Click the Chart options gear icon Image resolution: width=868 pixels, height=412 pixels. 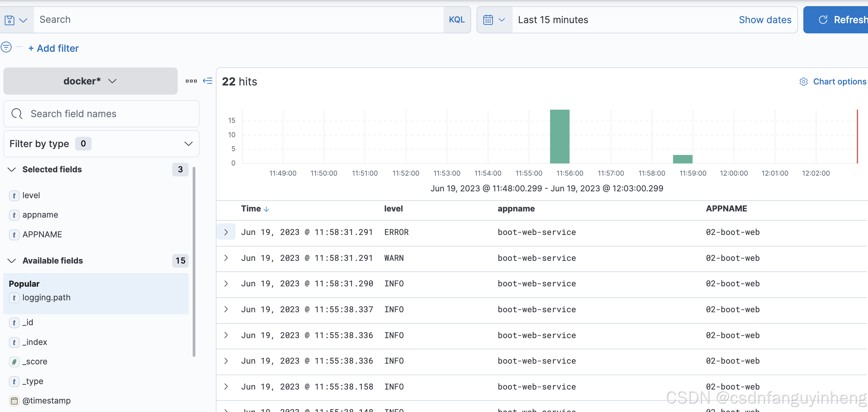804,82
